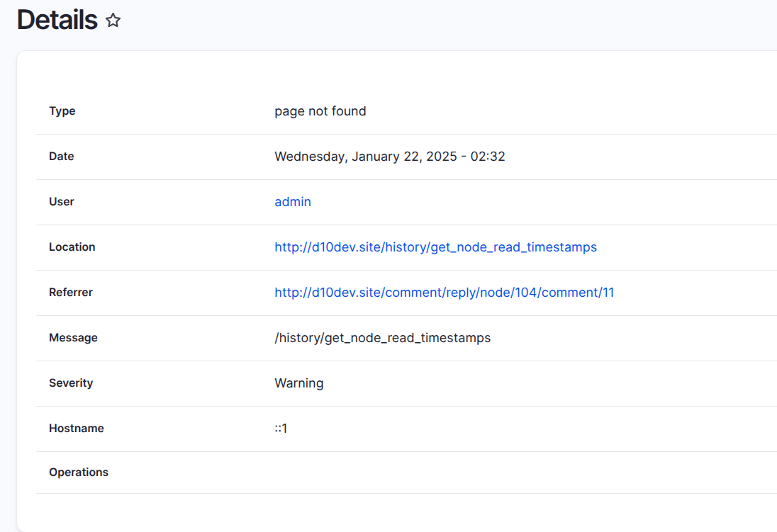Select the 'Warning' severity value

298,383
